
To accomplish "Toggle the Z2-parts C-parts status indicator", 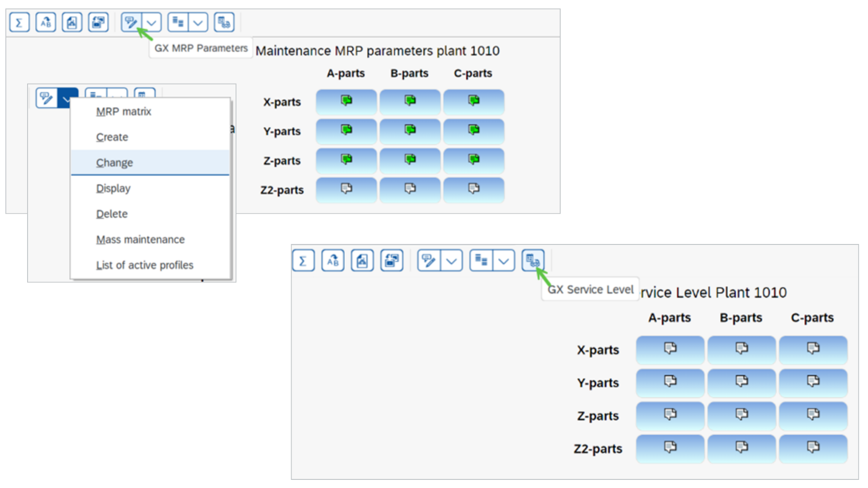I will coord(813,449).
